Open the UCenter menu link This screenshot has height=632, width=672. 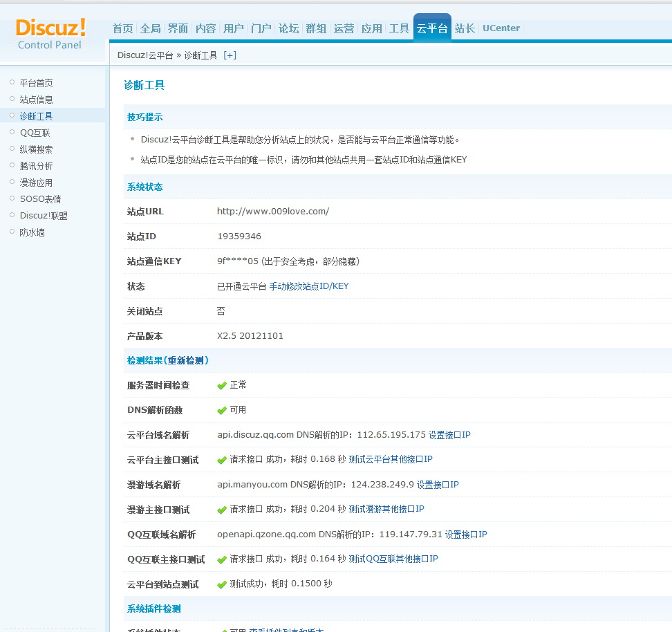[501, 28]
